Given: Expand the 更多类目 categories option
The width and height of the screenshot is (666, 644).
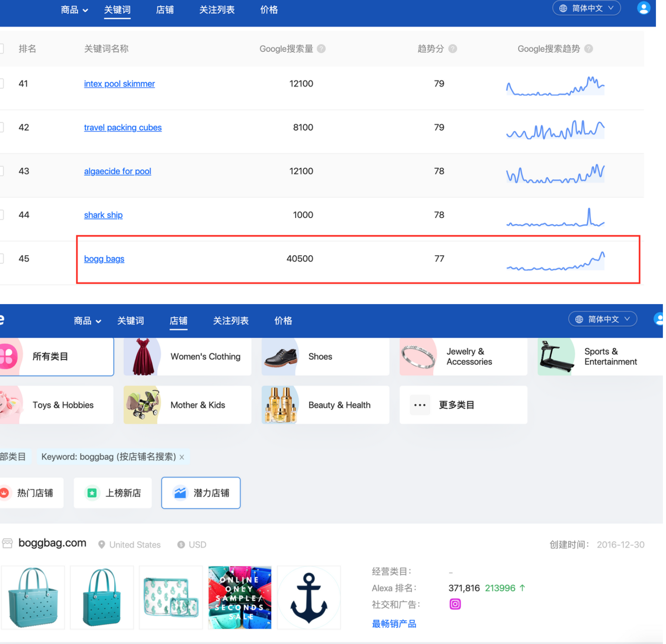Looking at the screenshot, I should click(x=463, y=405).
